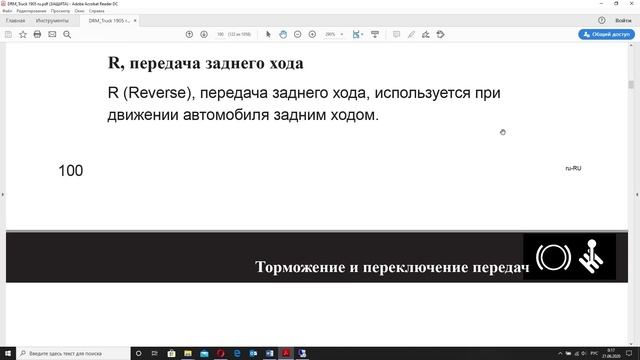Click Adobe Acrobat Reader taskbar icon

(x=286, y=353)
